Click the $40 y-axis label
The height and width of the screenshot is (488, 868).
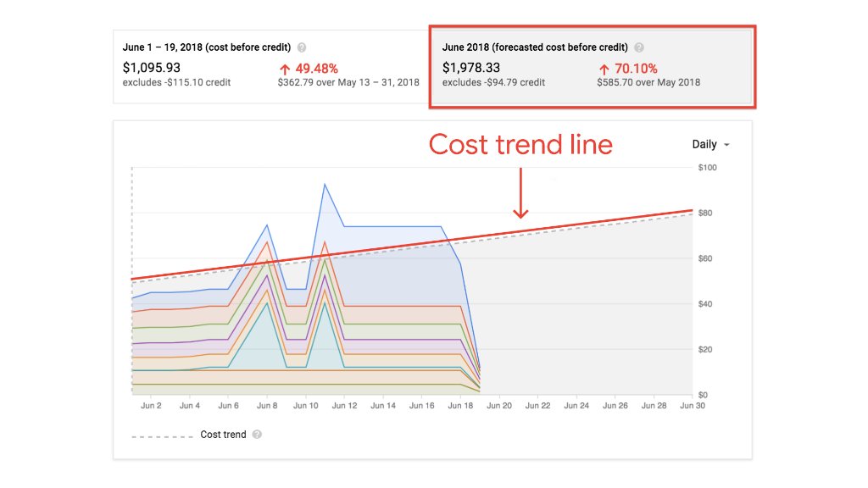[705, 304]
